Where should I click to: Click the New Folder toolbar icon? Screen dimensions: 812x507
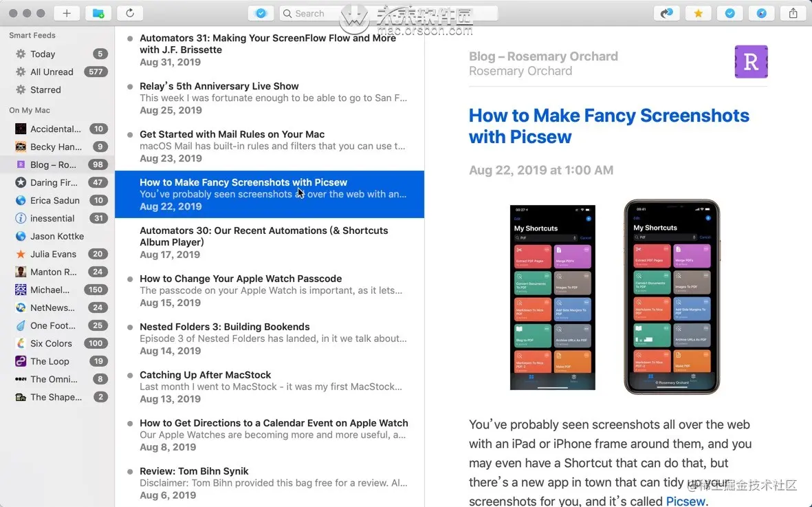click(98, 13)
